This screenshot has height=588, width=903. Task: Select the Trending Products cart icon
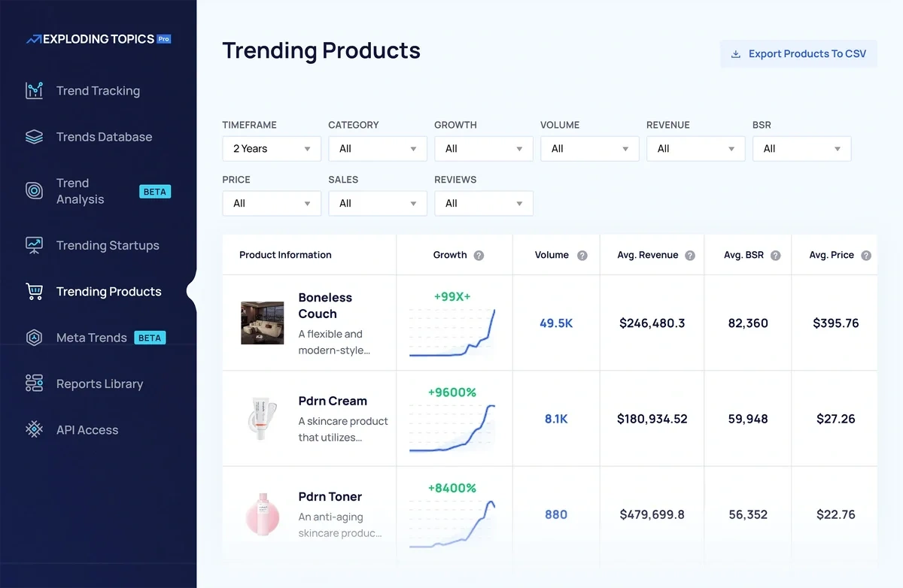34,292
